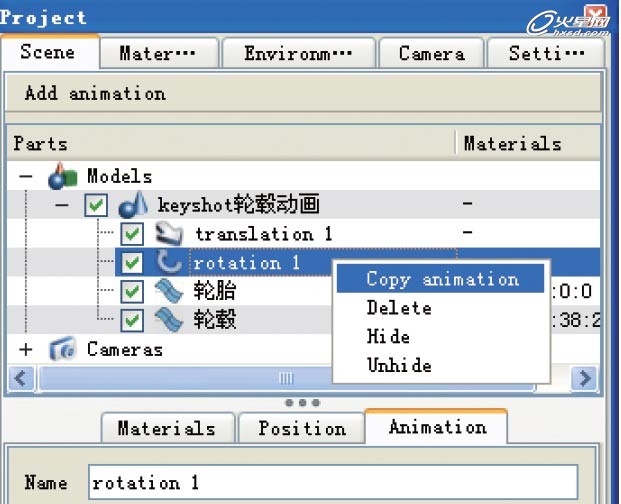Image resolution: width=621 pixels, height=504 pixels.
Task: Click the keyshot轮毂动画 model icon
Action: 133,205
